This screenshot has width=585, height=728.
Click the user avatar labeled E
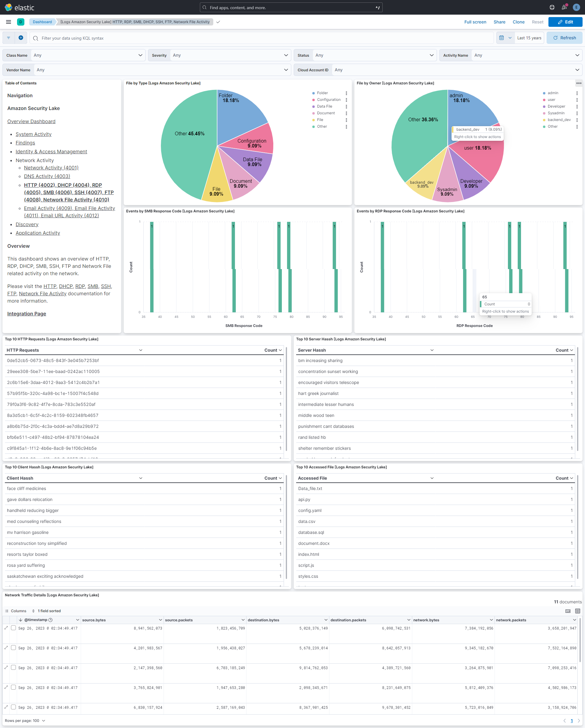576,7
